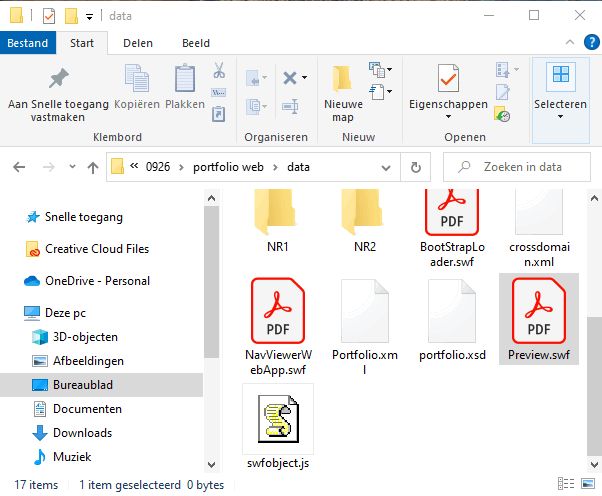
Task: Select the NR2 folder
Action: [x=365, y=222]
